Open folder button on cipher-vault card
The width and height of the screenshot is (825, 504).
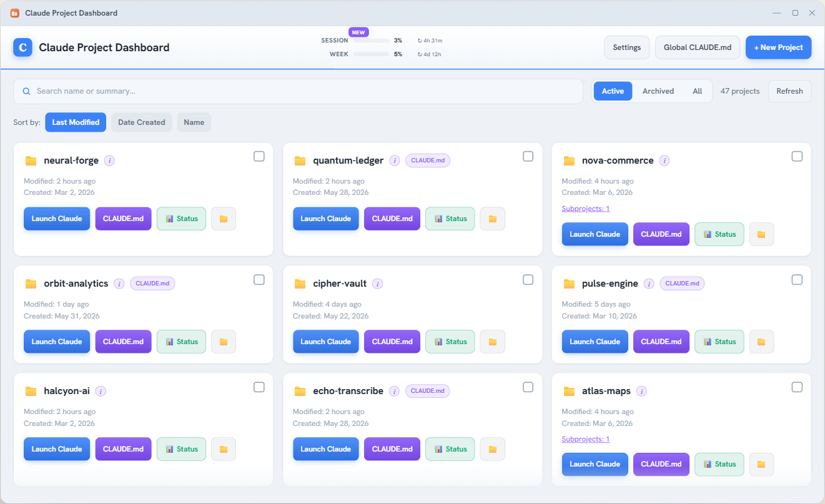click(493, 342)
